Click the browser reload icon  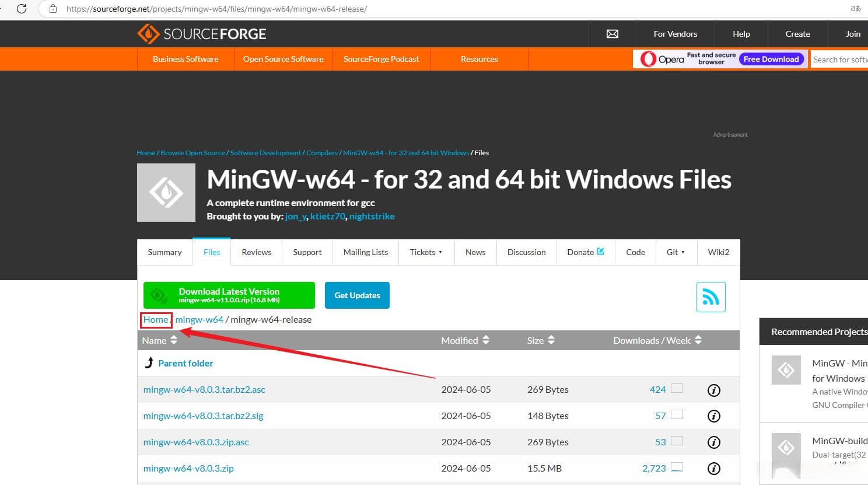[22, 9]
